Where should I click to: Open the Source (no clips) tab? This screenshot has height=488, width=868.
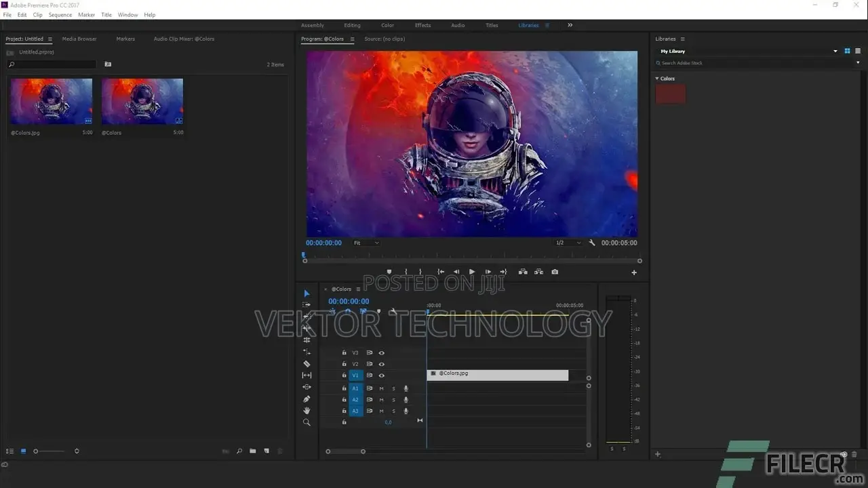384,39
